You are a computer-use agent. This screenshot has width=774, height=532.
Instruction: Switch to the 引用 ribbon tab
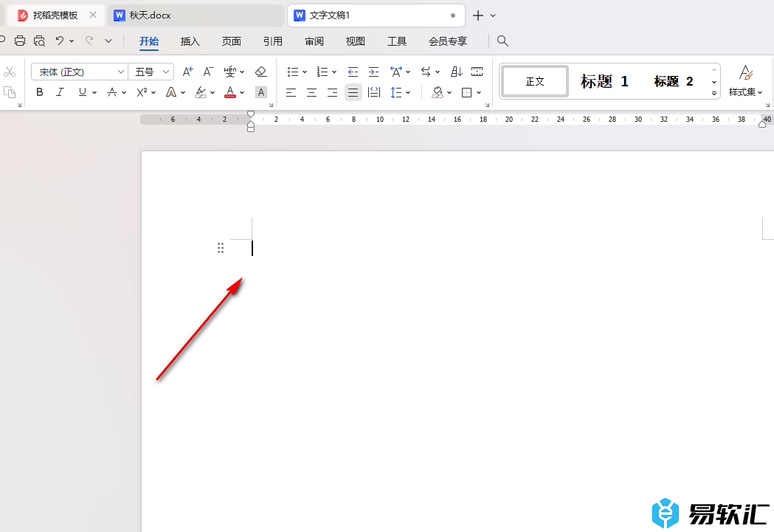coord(273,41)
